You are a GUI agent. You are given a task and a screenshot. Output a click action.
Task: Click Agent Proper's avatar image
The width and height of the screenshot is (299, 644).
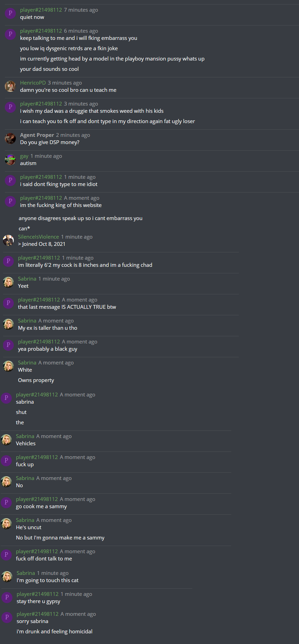click(10, 139)
